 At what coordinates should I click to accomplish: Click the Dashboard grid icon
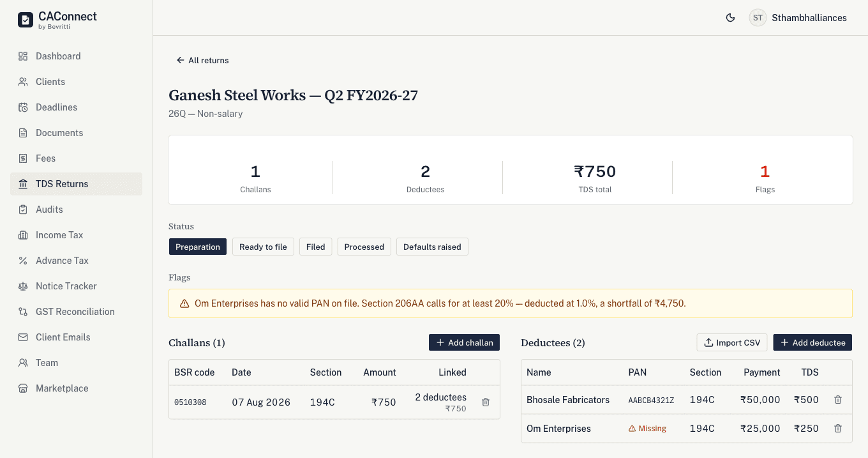click(x=23, y=56)
